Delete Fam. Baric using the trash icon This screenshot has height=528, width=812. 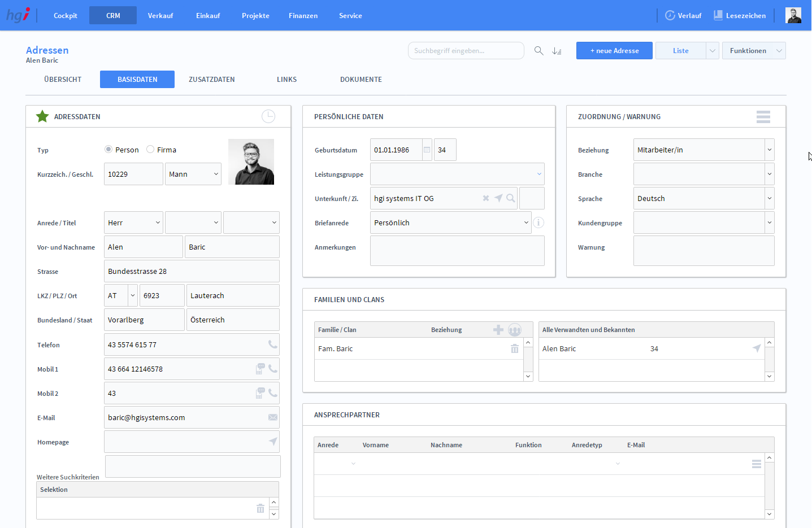514,349
